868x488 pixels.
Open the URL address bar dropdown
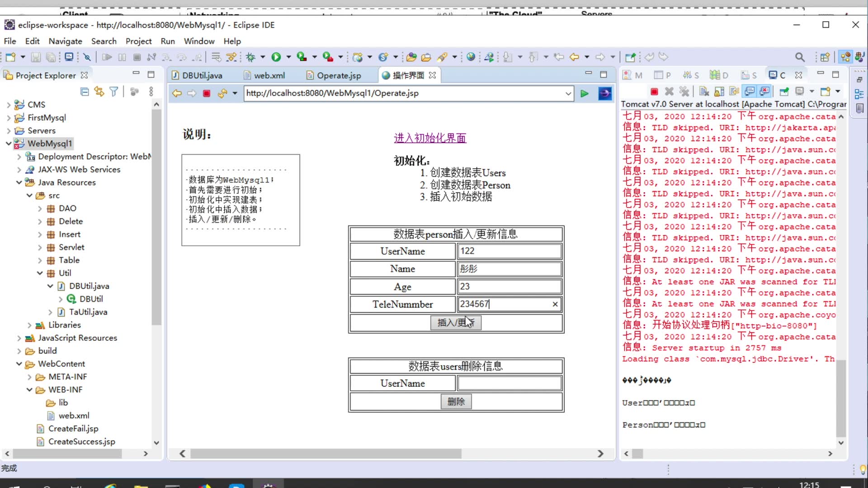click(x=568, y=94)
